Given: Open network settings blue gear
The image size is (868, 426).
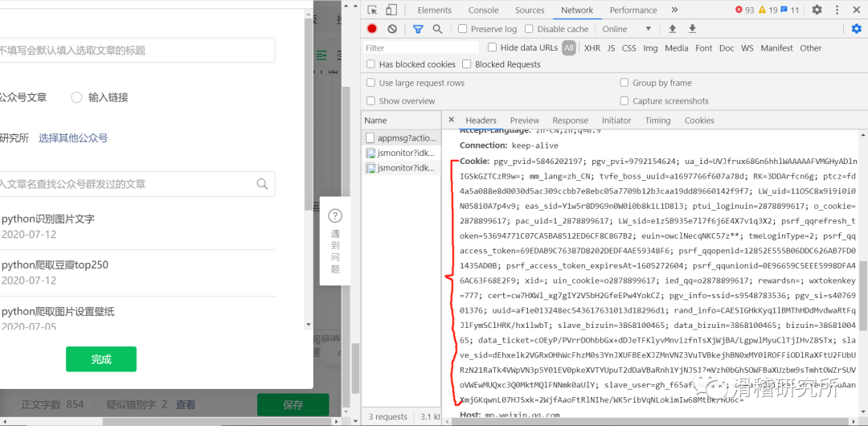Looking at the screenshot, I should (857, 29).
